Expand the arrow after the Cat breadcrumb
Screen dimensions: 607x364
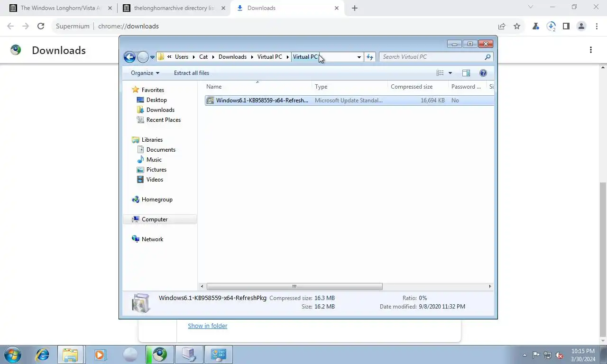click(x=213, y=57)
